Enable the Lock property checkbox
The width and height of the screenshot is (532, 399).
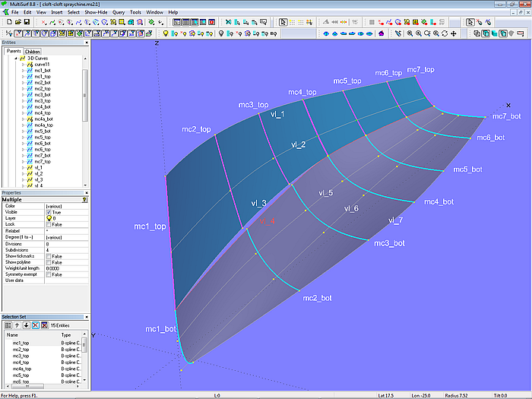click(x=49, y=224)
